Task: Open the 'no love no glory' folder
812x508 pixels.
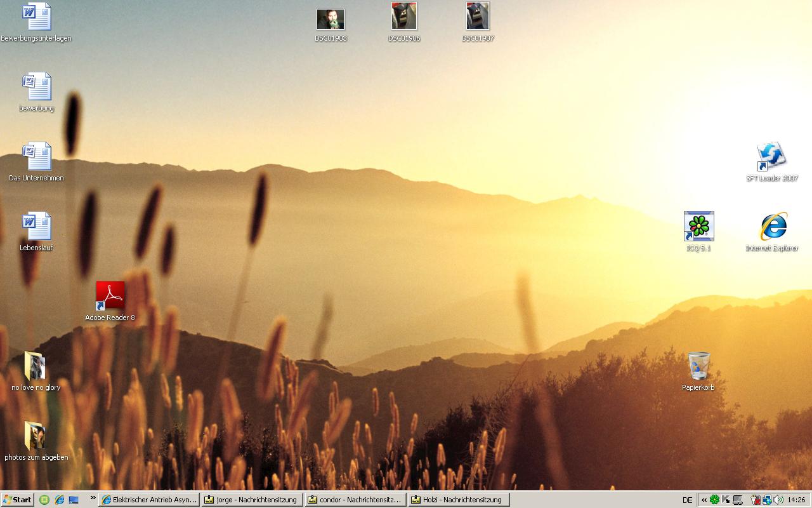Action: tap(36, 366)
